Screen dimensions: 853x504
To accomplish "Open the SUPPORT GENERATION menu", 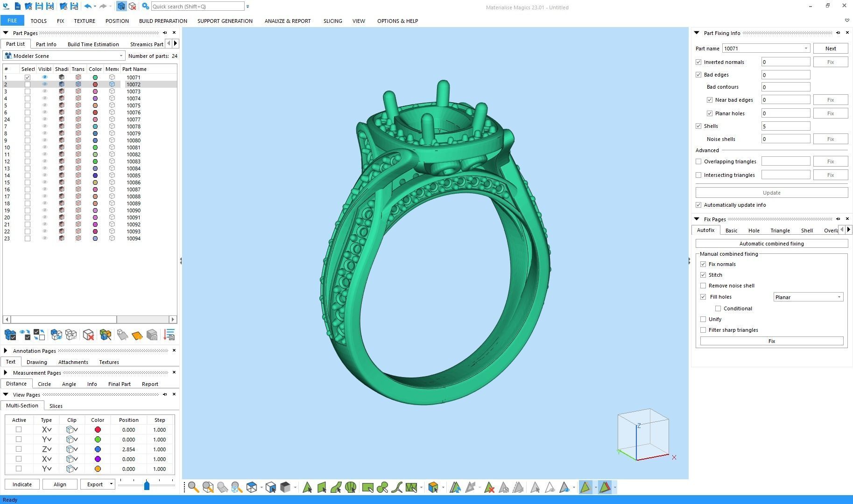I will point(225,21).
